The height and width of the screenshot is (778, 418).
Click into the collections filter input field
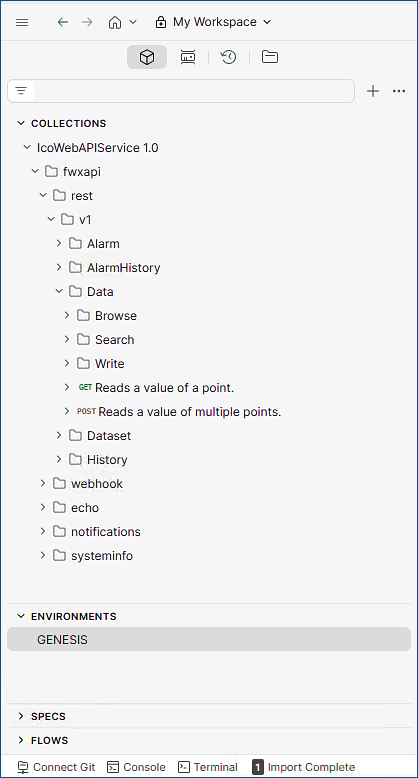click(194, 91)
